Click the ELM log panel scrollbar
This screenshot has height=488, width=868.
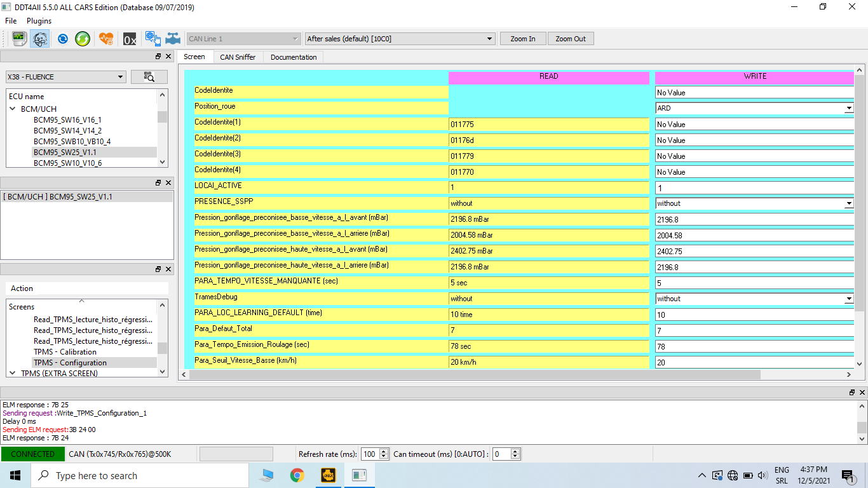[862, 428]
